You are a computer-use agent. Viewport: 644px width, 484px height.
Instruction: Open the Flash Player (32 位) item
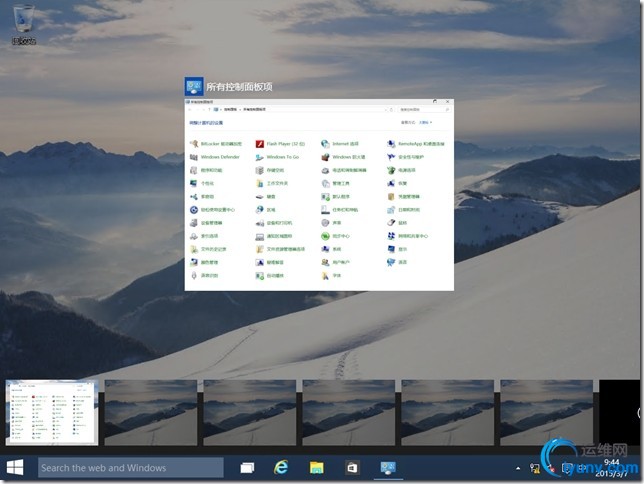click(x=281, y=144)
